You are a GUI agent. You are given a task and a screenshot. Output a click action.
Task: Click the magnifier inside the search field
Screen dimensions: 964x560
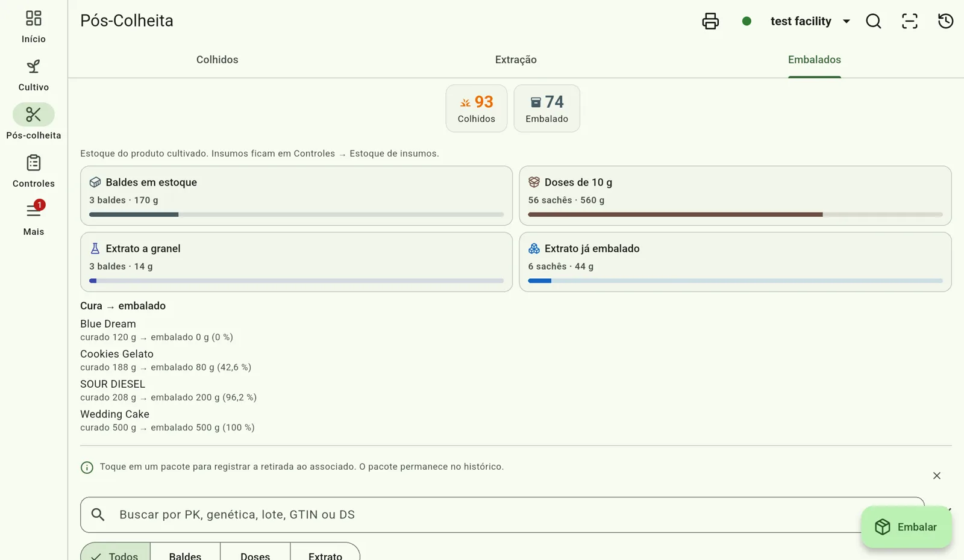(x=98, y=515)
